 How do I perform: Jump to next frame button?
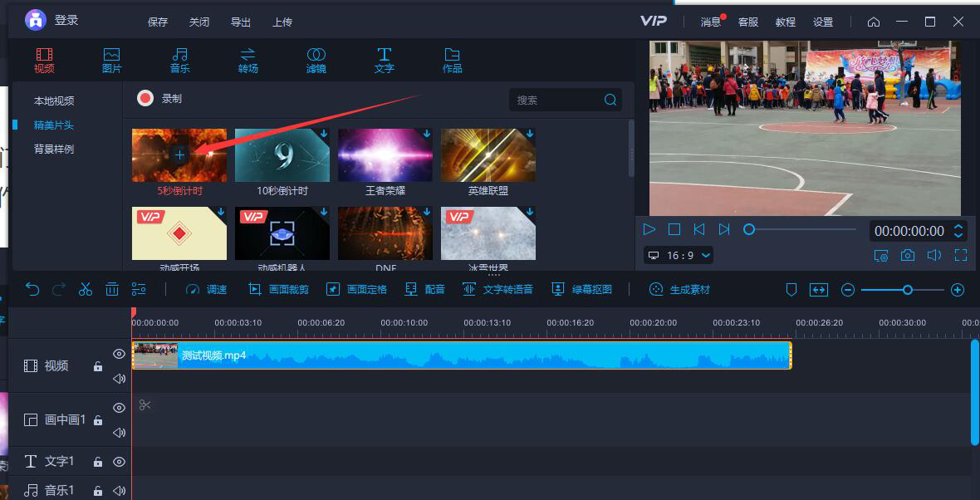(723, 229)
